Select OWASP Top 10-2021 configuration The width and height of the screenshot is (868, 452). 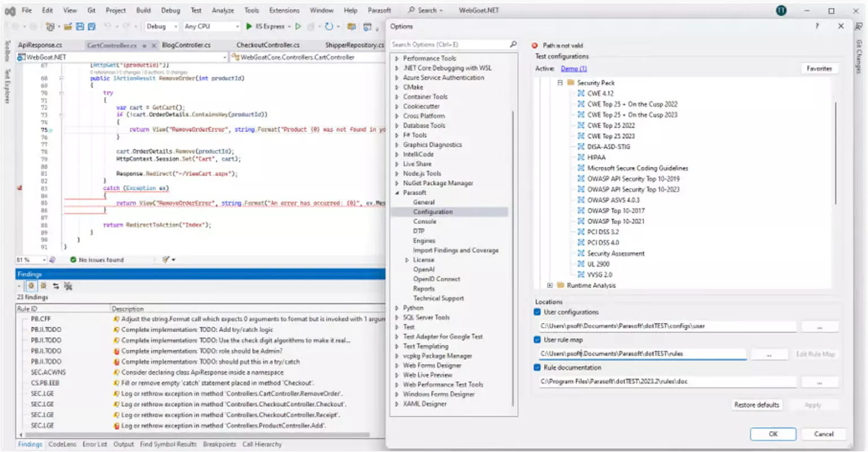click(x=615, y=221)
